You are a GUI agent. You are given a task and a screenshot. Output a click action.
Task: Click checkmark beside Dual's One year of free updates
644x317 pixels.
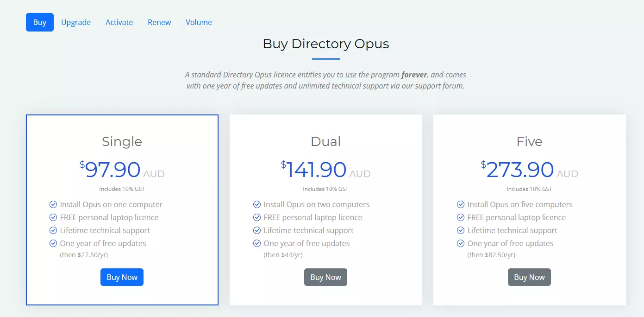(x=257, y=243)
